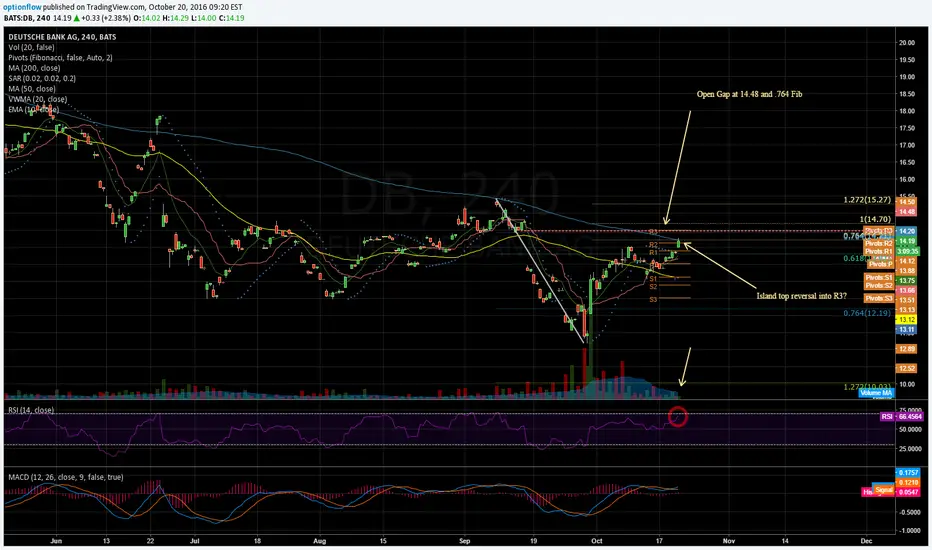Open the optionflow author link
Screen dimensions: 932x550
pyautogui.click(x=22, y=7)
